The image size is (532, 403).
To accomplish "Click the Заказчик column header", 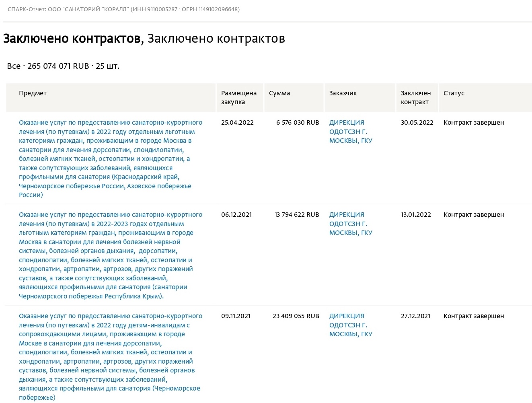I will (343, 93).
